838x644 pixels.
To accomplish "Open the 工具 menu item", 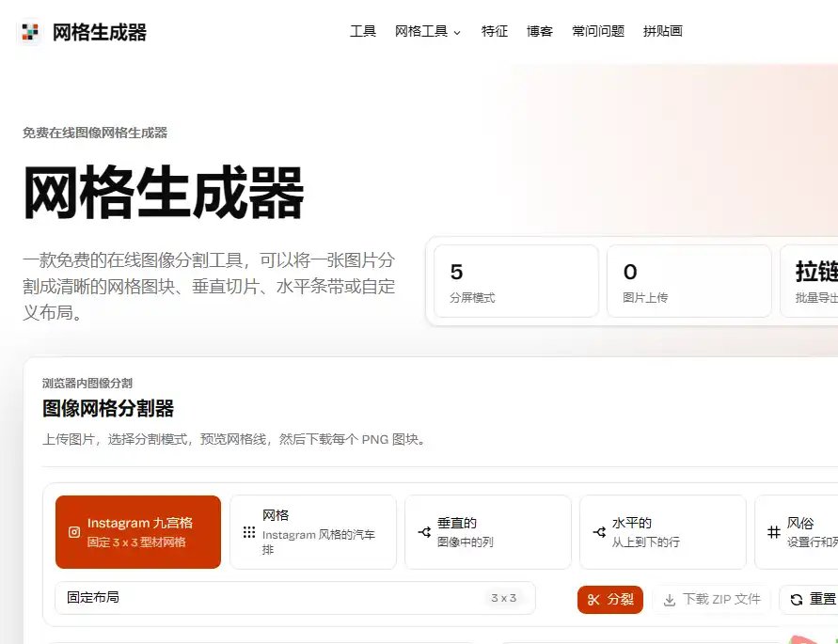I will 363,31.
